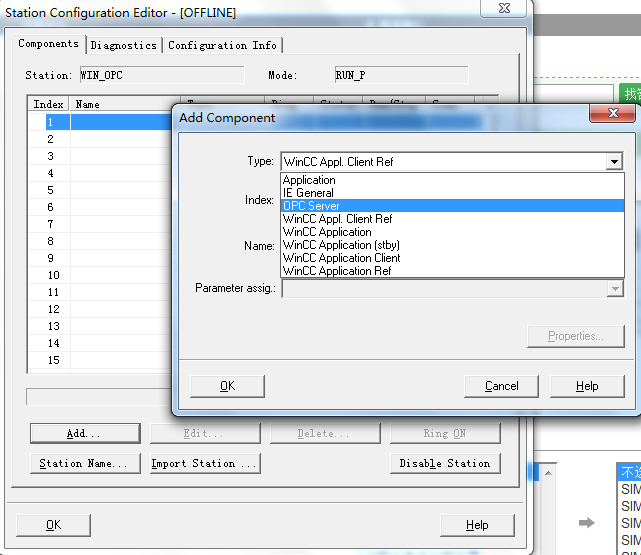The width and height of the screenshot is (641, 555).
Task: Choose OPC Server from type list
Action: tap(452, 206)
